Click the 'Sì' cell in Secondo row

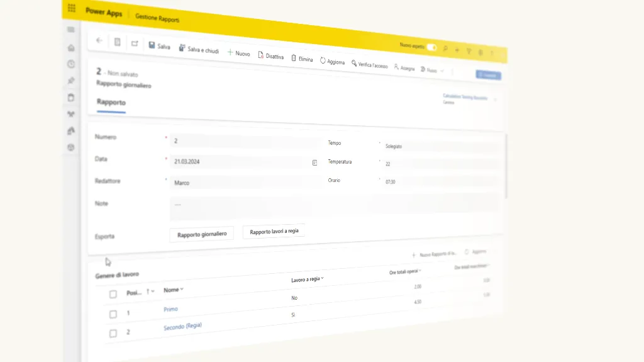click(293, 315)
